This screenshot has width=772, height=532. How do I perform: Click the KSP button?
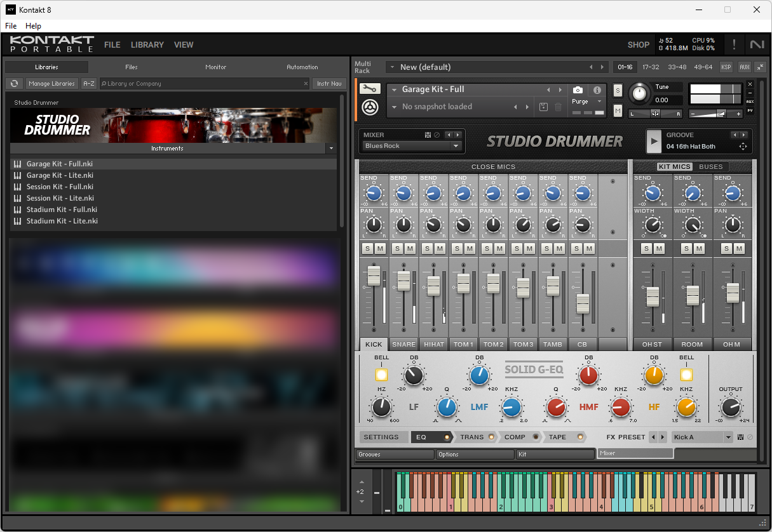pos(726,67)
